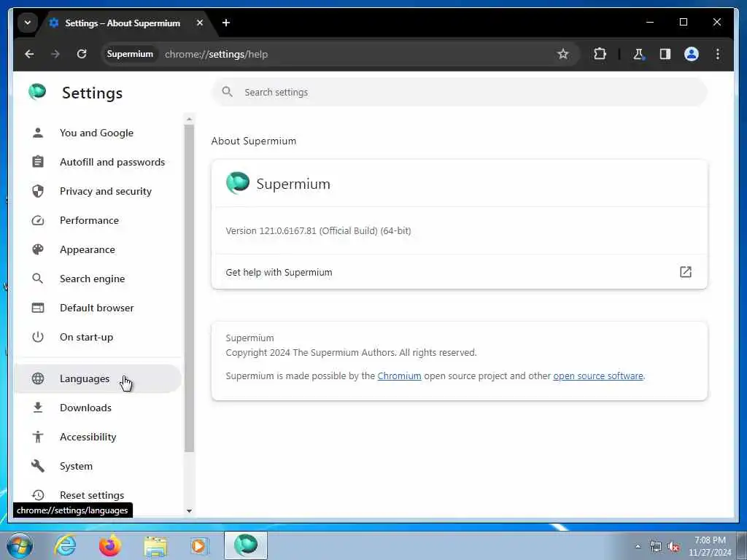Open On start-up settings

pos(98,337)
